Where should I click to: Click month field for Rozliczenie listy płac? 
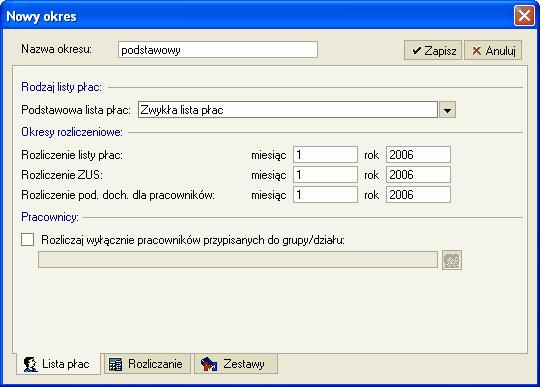click(x=325, y=155)
